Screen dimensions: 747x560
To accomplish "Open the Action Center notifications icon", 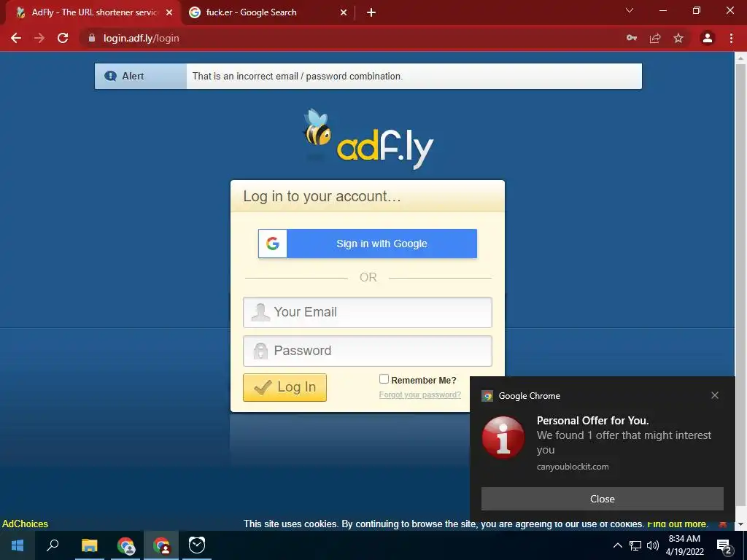I will pyautogui.click(x=724, y=546).
